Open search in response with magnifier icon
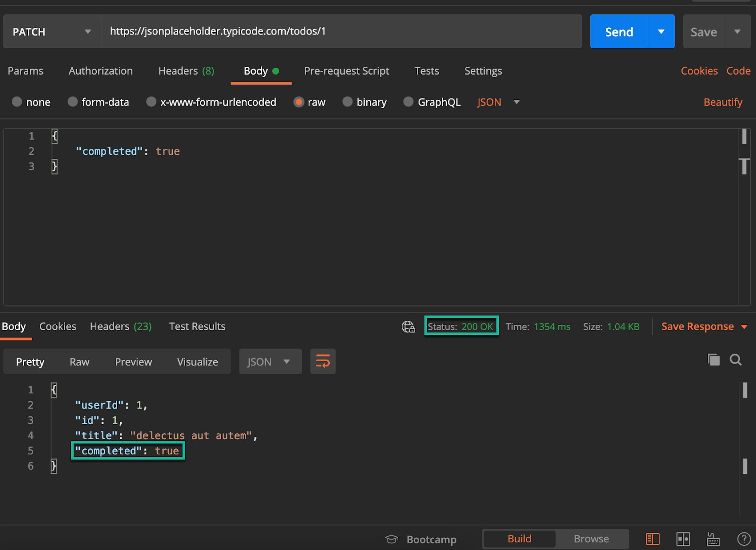The height and width of the screenshot is (550, 756). (x=736, y=360)
